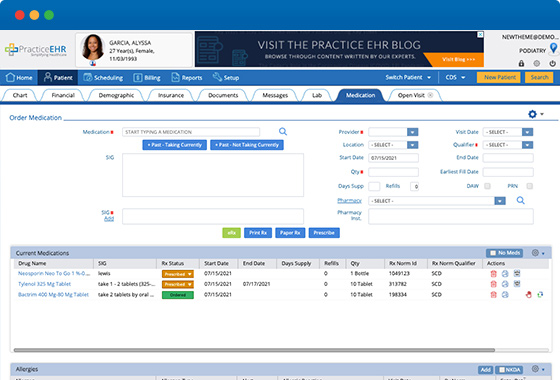The height and width of the screenshot is (380, 560).
Task: Click the power logout icon
Action: (x=552, y=63)
